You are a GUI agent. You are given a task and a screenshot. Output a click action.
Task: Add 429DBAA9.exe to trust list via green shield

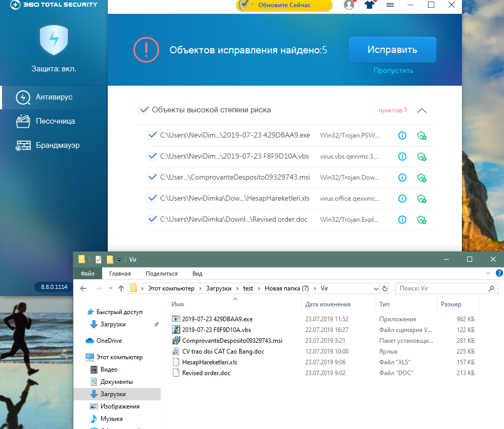coord(421,135)
